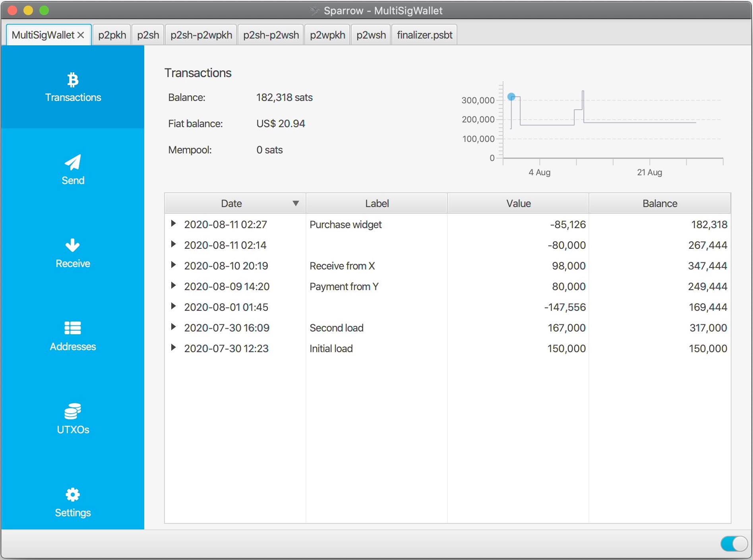Open the finalizer.psbt tab
753x560 pixels.
424,35
